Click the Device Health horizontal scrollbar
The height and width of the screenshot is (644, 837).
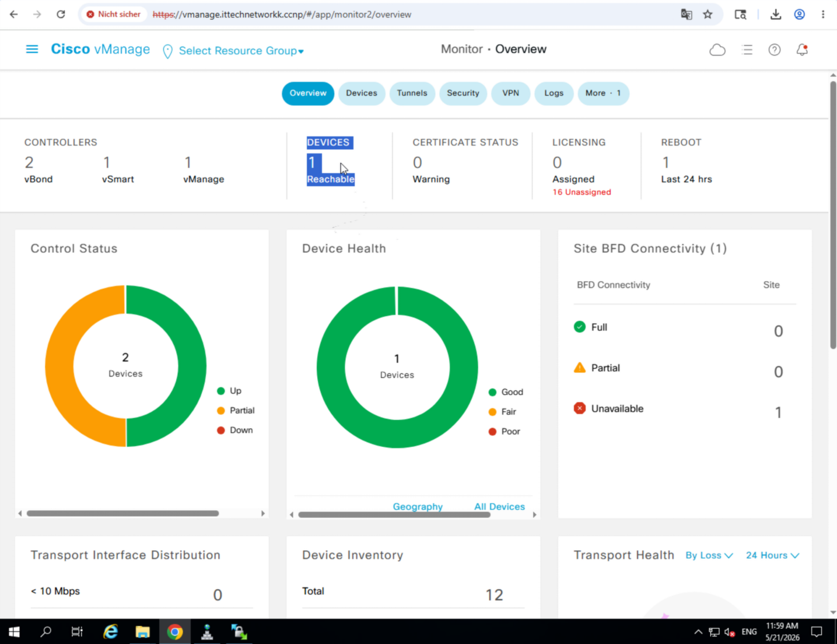click(x=394, y=514)
